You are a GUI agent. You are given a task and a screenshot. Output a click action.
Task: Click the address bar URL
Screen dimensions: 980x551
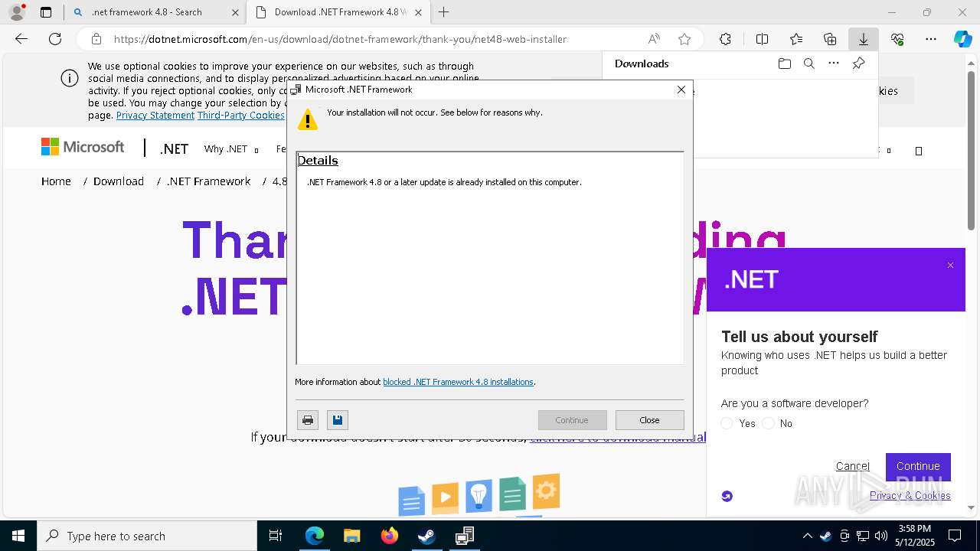click(340, 39)
